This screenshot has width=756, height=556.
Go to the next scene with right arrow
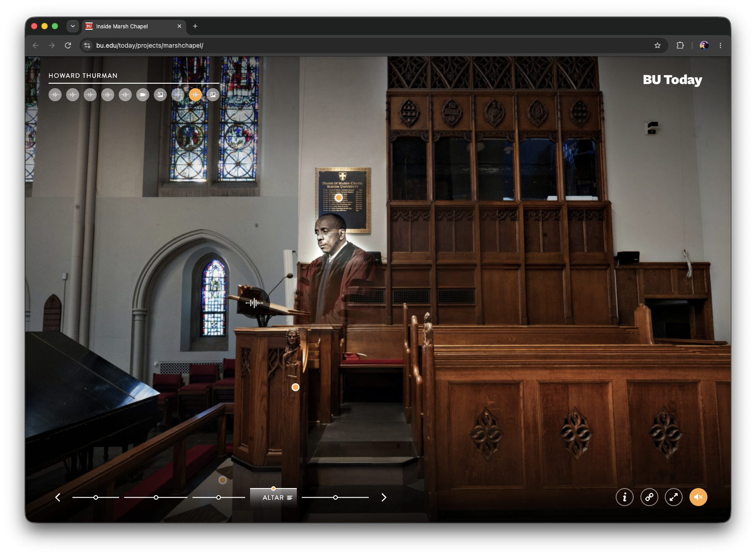384,497
